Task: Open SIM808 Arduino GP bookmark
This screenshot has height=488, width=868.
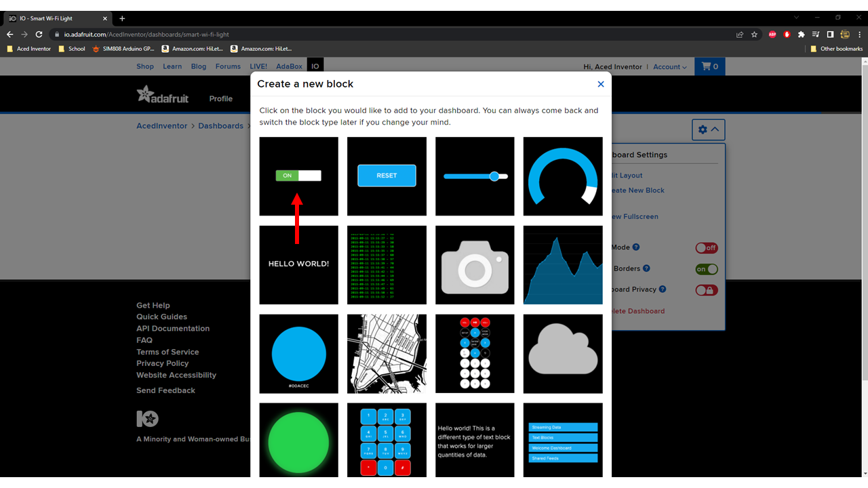Action: tap(123, 49)
